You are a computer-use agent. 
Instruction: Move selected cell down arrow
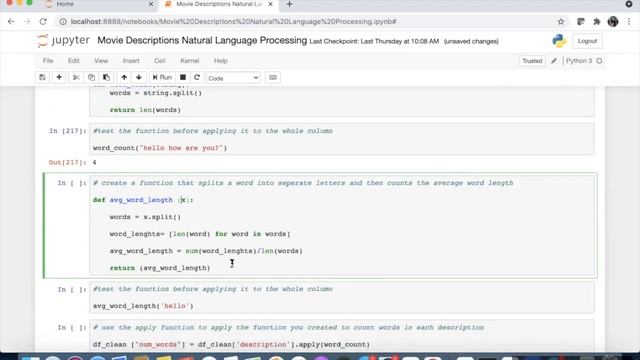coord(139,78)
